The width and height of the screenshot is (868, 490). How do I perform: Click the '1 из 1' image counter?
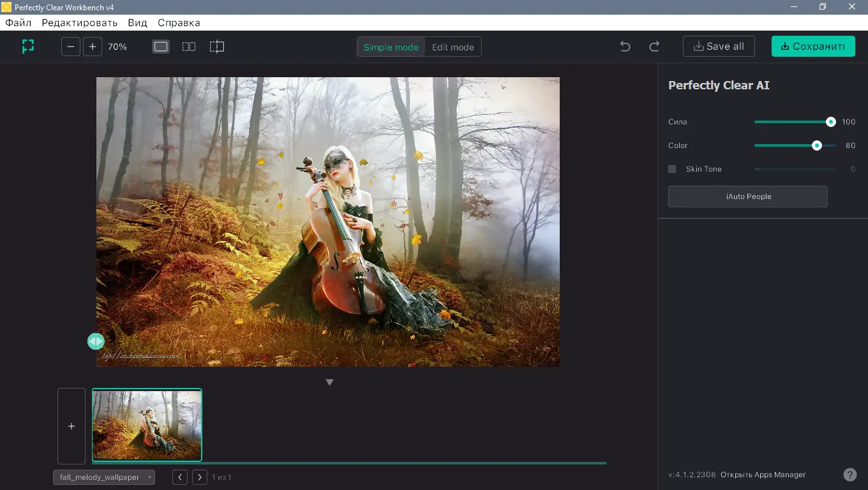point(221,477)
